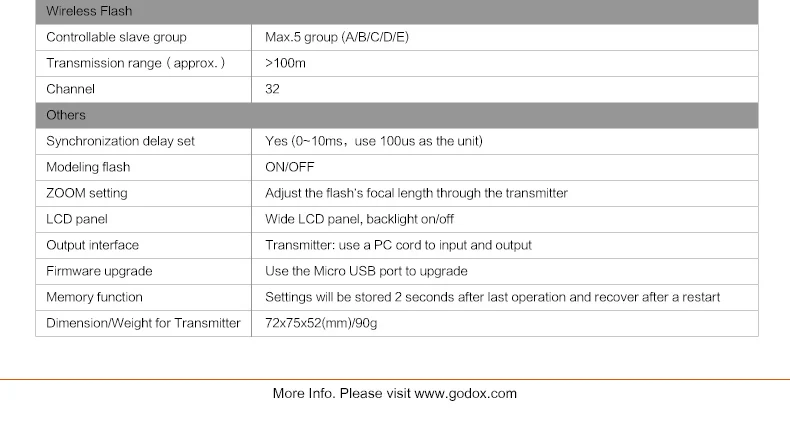The width and height of the screenshot is (790, 426).
Task: Click the channel value 32
Action: 272,89
